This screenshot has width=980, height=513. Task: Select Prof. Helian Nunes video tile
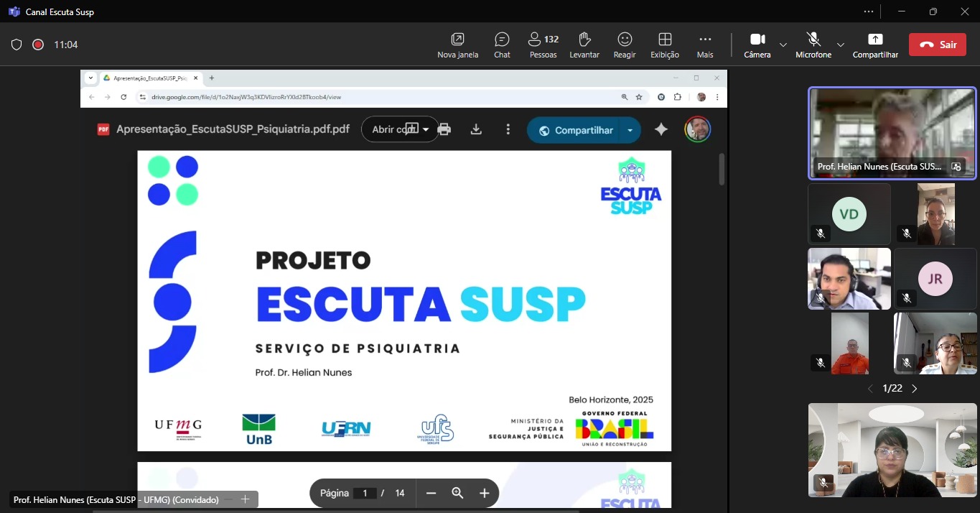click(892, 133)
